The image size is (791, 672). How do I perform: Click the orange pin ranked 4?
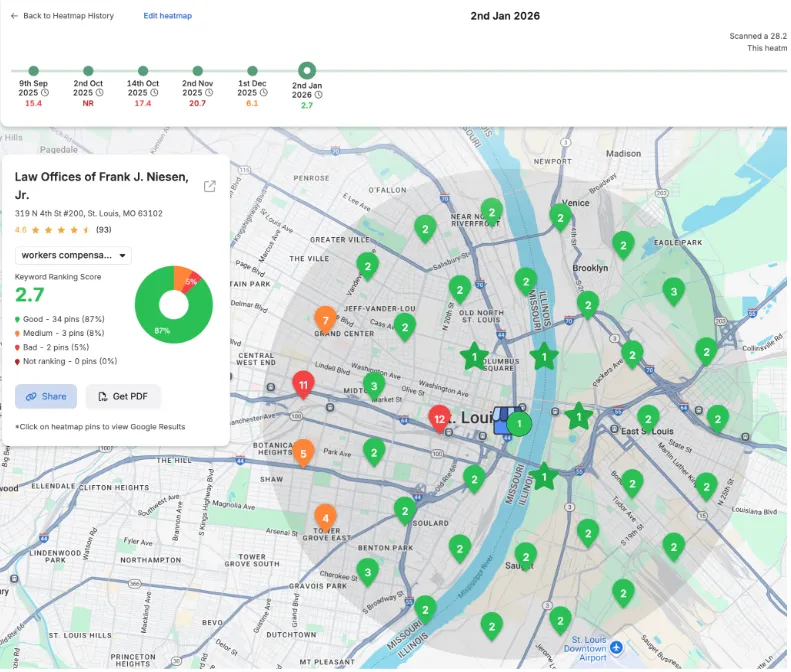325,519
